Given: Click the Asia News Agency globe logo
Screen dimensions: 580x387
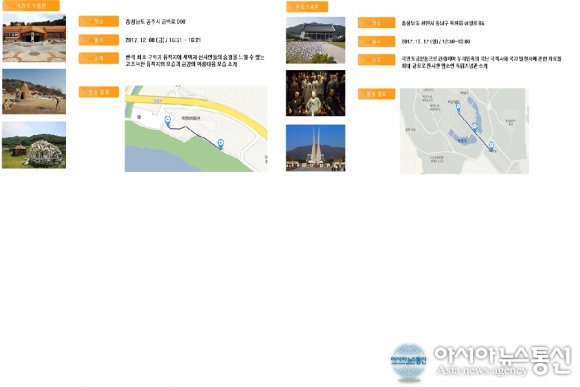Looking at the screenshot, I should (x=408, y=362).
